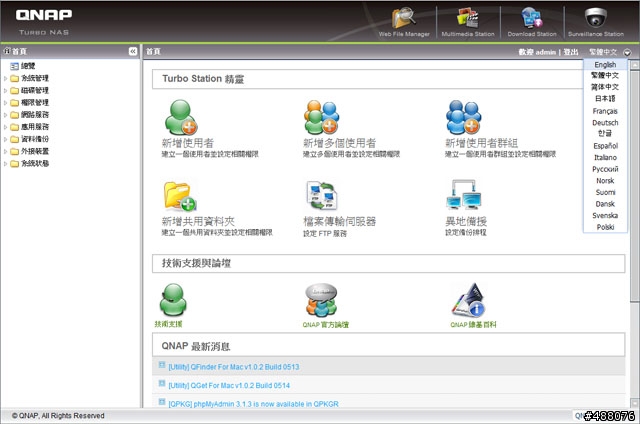Open Surveillance Station

pos(596,20)
